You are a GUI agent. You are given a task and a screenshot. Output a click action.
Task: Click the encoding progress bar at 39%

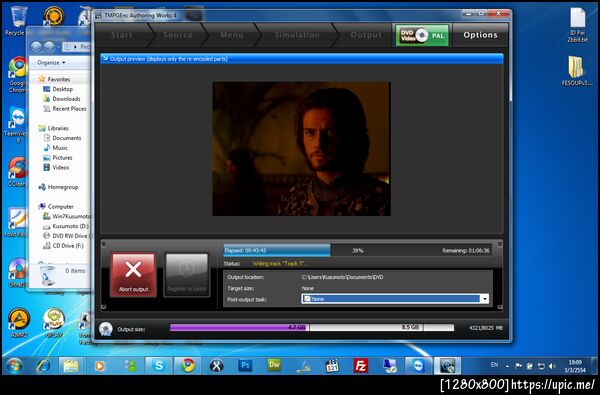(x=357, y=250)
